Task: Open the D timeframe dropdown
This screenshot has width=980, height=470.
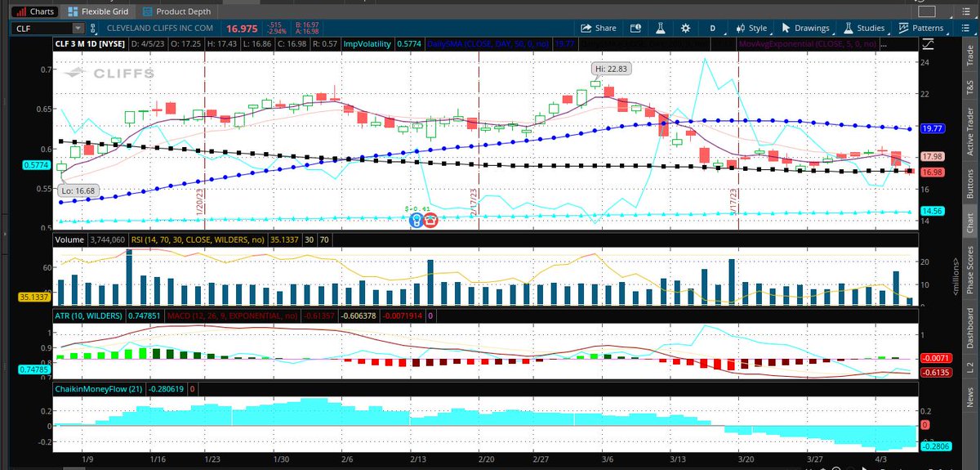Action: coord(712,28)
